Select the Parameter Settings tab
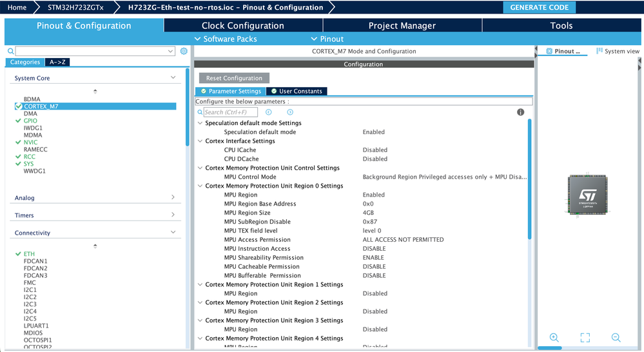Viewport: 644px width, 352px height. [x=230, y=91]
